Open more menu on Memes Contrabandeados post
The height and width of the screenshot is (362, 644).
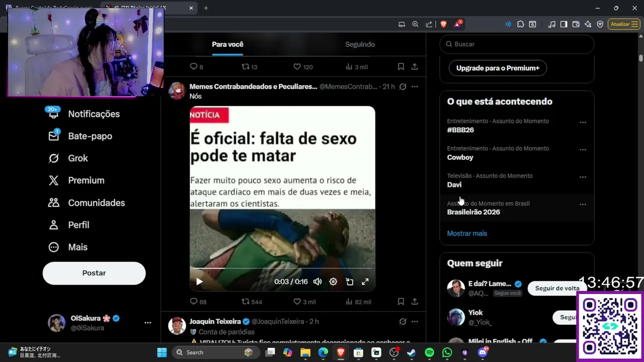coord(415,86)
